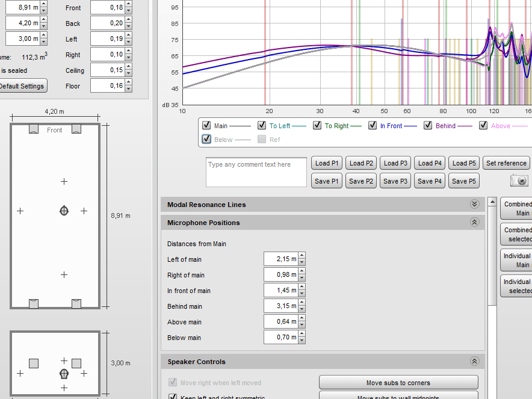Click Move subs to corners button
This screenshot has width=532, height=399.
[398, 382]
